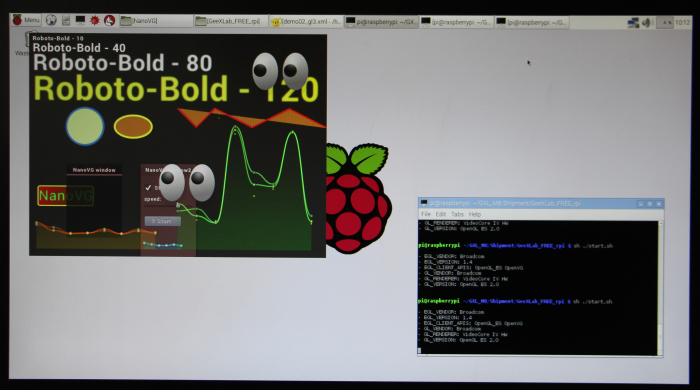Select the active pi@raspberrypi ~/GX taskbar entry
This screenshot has height=390, width=700.
pos(381,21)
